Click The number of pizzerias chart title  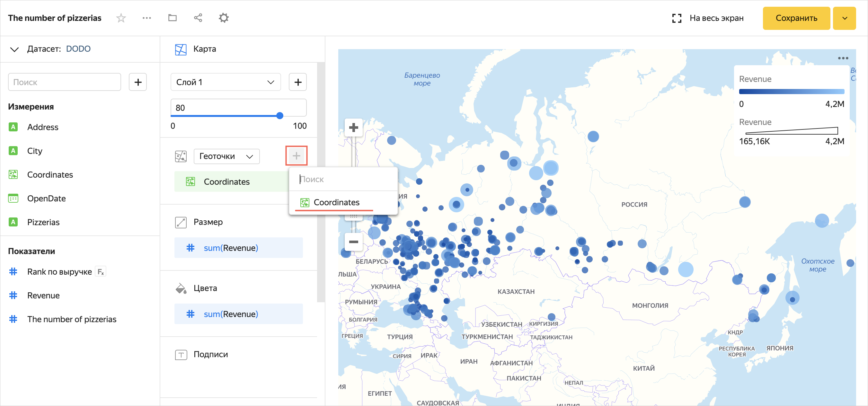coord(55,18)
